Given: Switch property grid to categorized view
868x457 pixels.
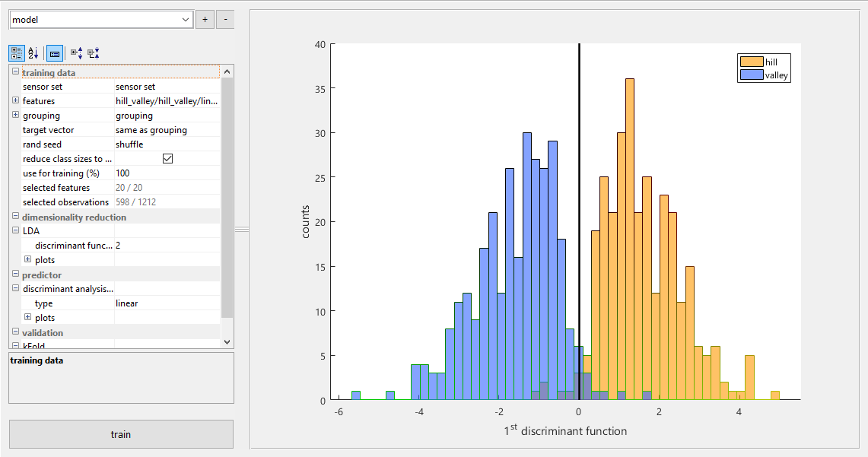Looking at the screenshot, I should tap(17, 53).
